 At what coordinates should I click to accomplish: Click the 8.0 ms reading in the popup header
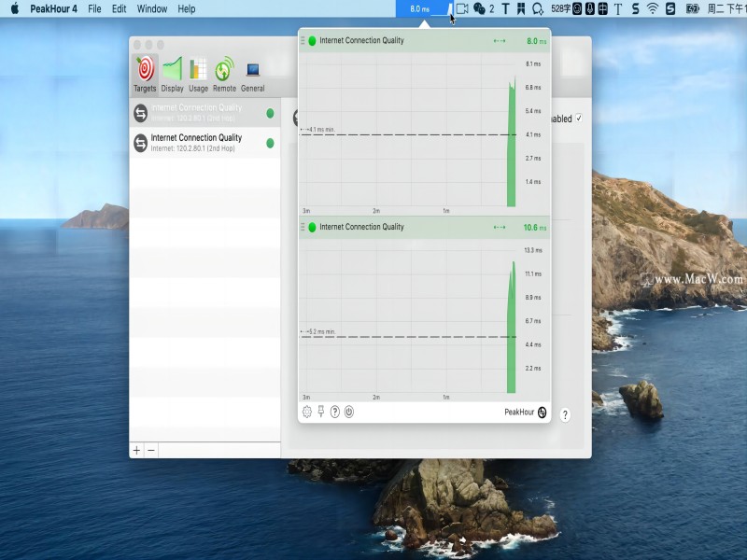point(536,41)
